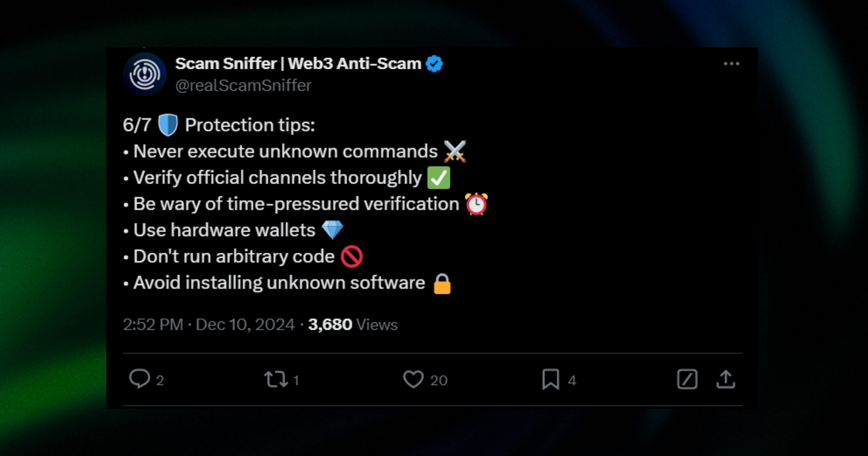868x456 pixels.
Task: Open sharing options via the share arrow icon
Action: (x=726, y=379)
